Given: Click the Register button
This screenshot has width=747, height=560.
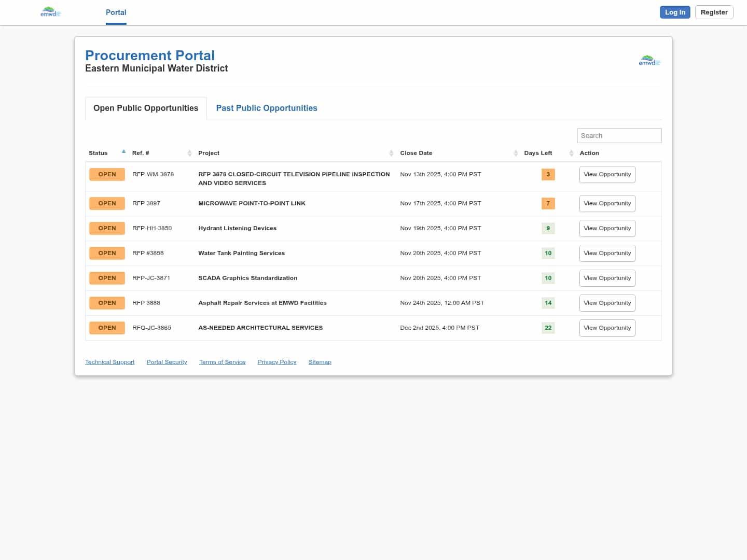Looking at the screenshot, I should tap(714, 12).
